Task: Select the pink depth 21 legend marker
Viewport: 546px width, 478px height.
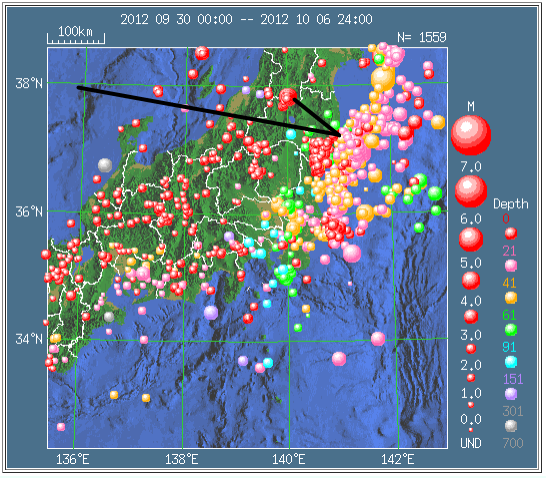Action: coord(511,266)
